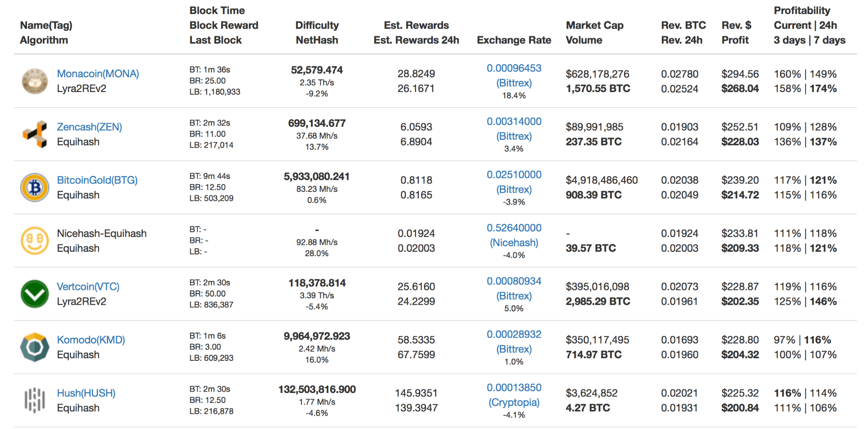Click the Monacoin coin logo icon
Screen dimensions: 868x429
point(35,81)
